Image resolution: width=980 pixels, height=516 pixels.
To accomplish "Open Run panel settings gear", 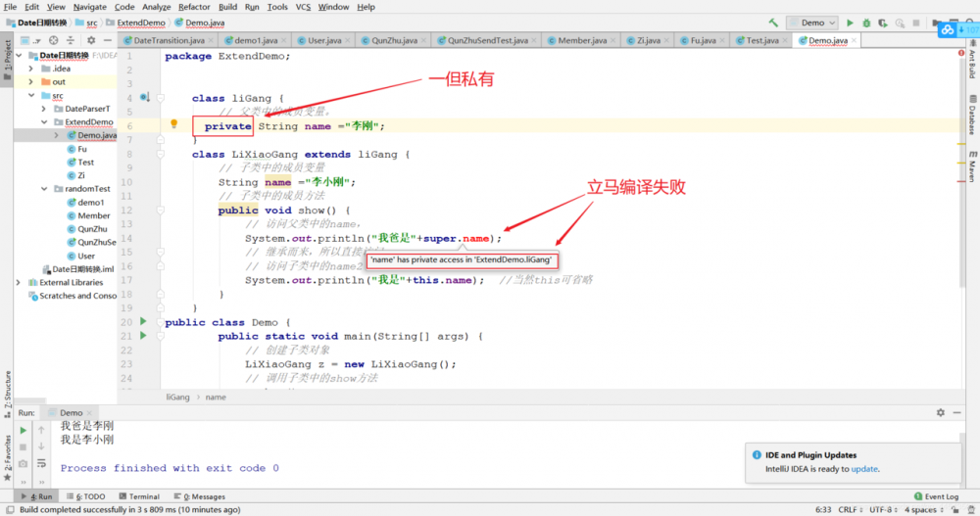I will (x=941, y=412).
